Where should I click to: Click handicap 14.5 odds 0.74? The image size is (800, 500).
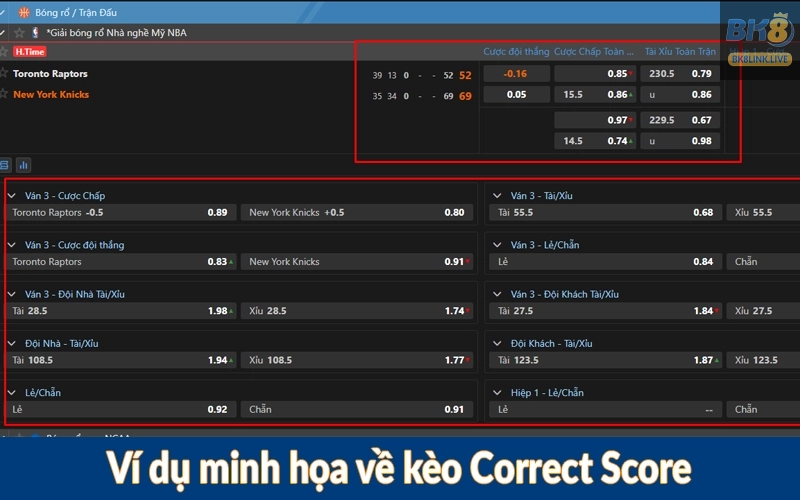pos(595,141)
